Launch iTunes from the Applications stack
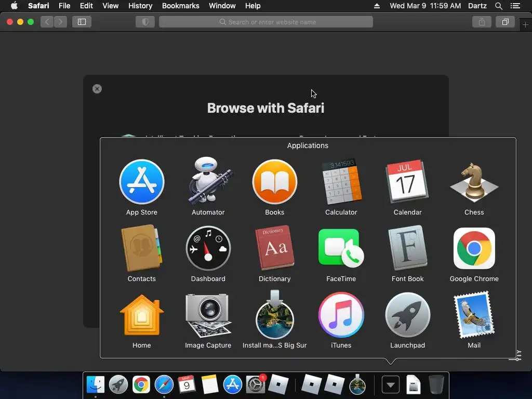The image size is (532, 399). [x=341, y=315]
